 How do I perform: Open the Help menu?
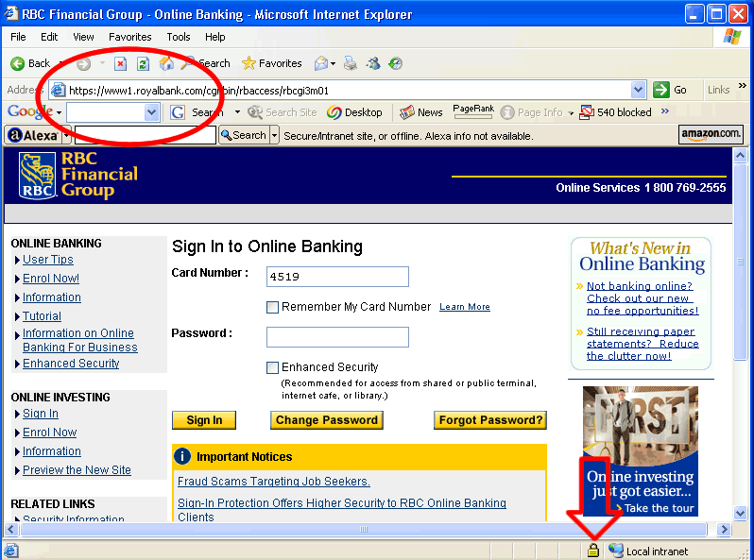(214, 37)
